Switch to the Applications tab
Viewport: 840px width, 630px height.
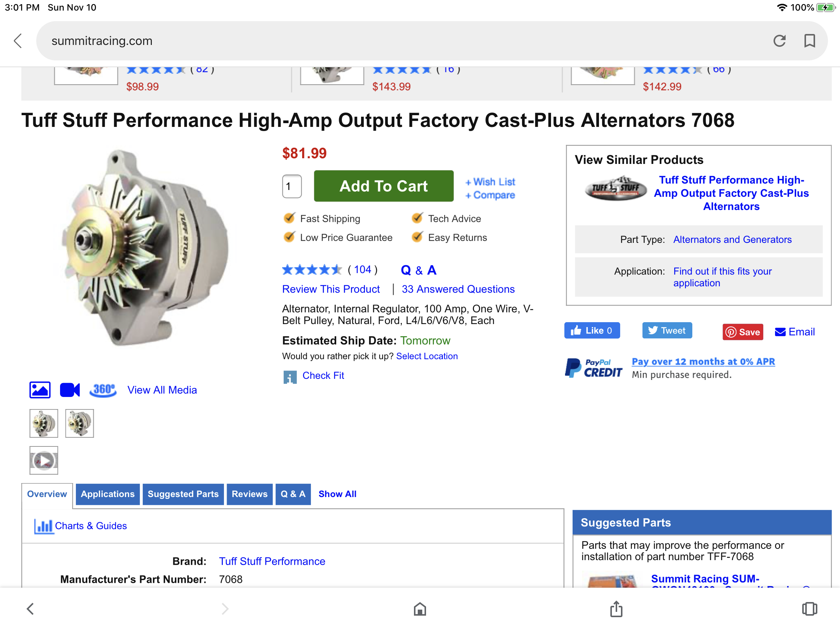[108, 494]
